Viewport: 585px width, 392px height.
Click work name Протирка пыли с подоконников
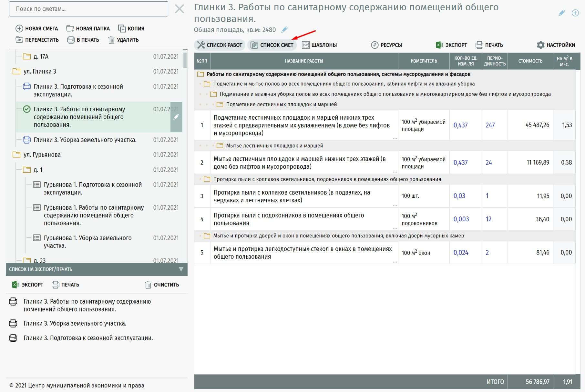(x=289, y=219)
